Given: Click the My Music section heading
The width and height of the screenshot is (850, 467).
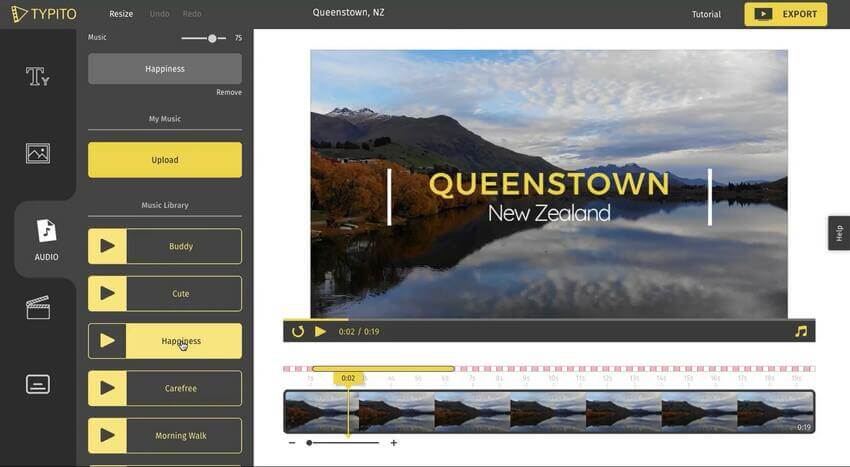Looking at the screenshot, I should (x=165, y=119).
